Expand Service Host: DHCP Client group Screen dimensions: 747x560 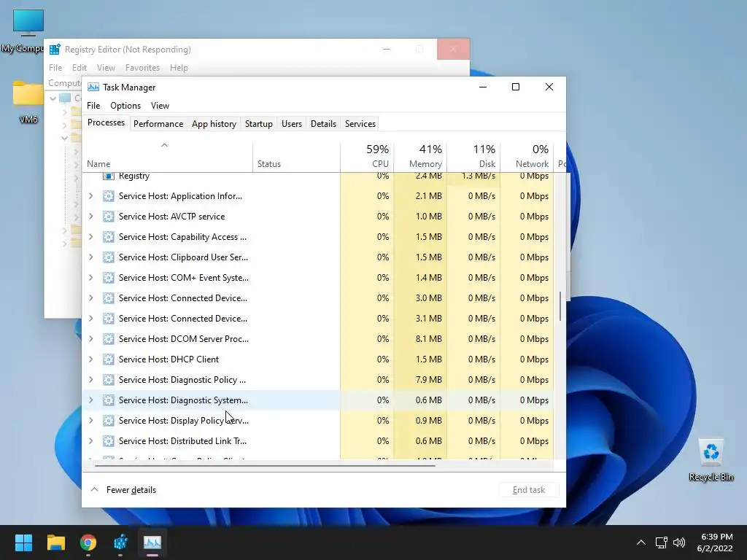click(91, 359)
